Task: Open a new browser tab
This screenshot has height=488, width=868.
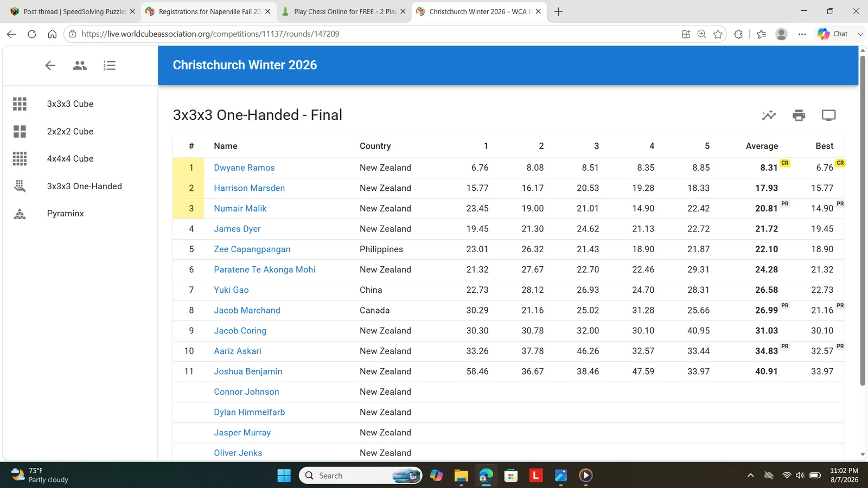Action: coord(558,11)
